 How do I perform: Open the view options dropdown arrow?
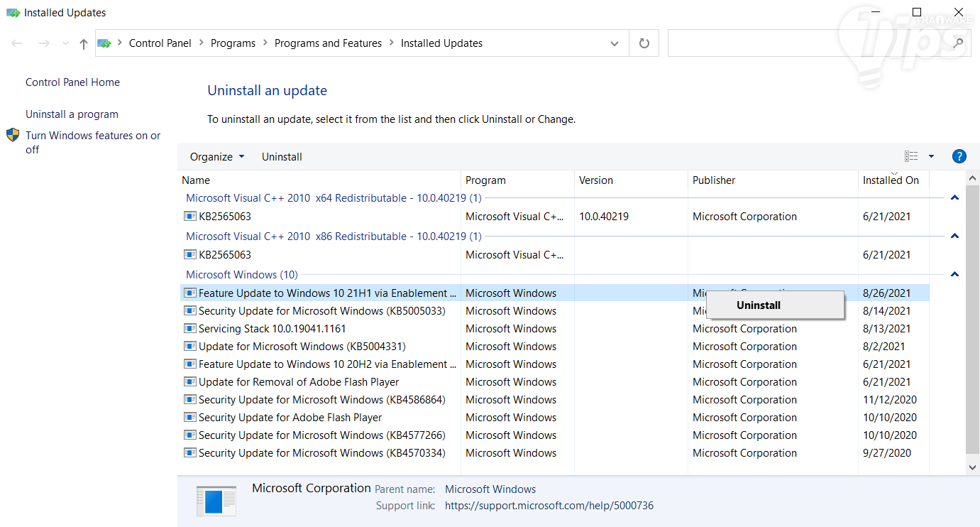tap(931, 157)
